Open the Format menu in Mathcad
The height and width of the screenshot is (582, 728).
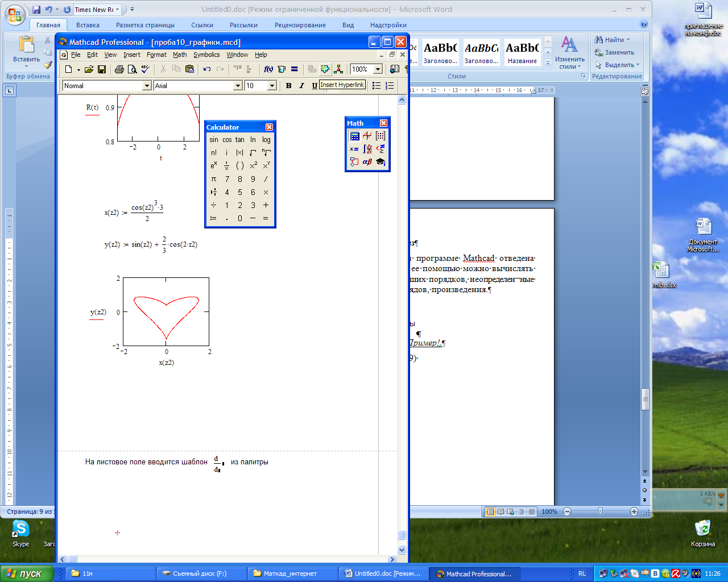[x=156, y=55]
